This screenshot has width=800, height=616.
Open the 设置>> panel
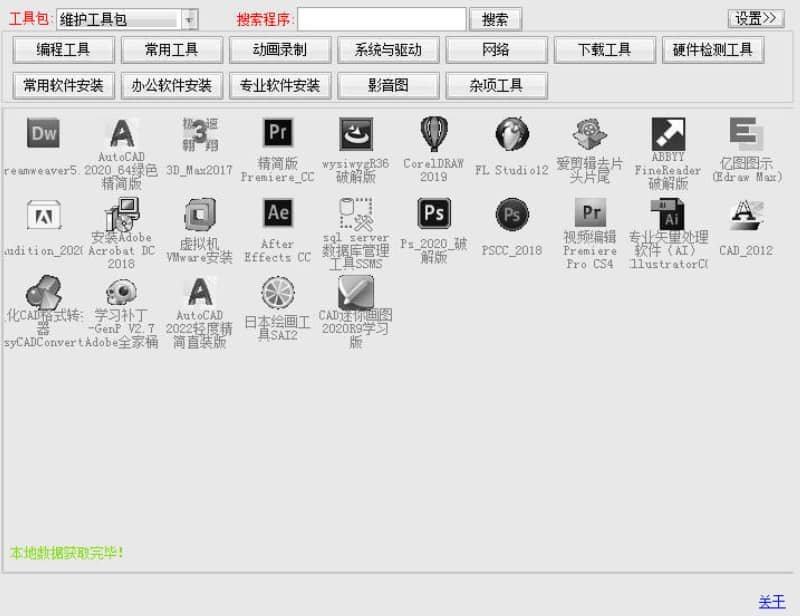tap(756, 18)
